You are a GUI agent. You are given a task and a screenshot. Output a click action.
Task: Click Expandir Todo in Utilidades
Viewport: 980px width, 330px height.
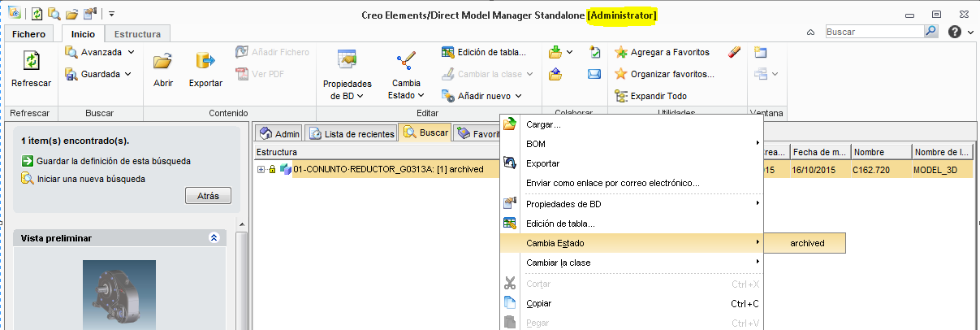click(x=650, y=96)
